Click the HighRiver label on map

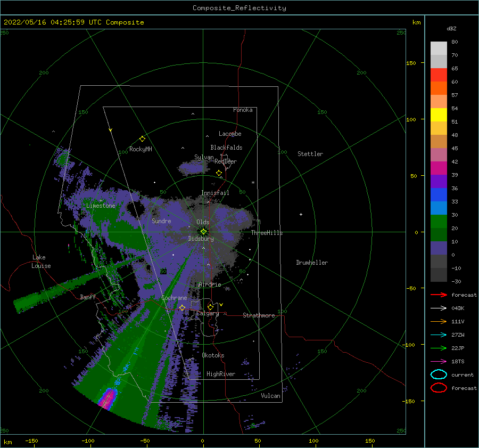221,374
